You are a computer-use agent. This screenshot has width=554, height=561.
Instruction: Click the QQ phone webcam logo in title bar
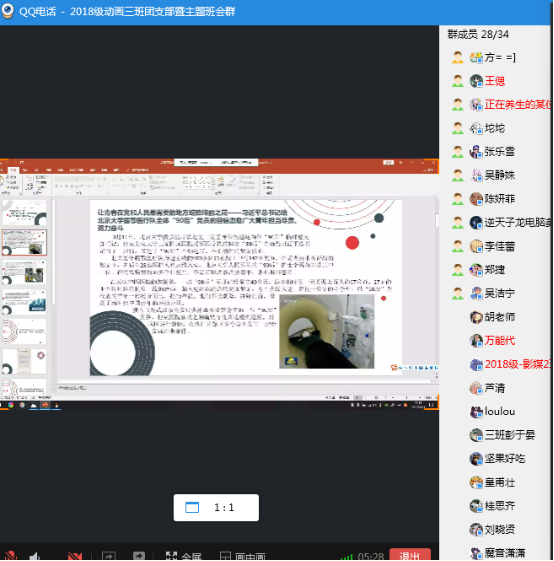coord(8,10)
